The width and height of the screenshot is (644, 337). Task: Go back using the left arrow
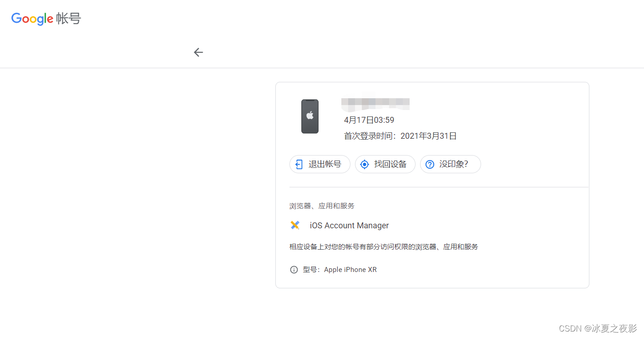(198, 52)
